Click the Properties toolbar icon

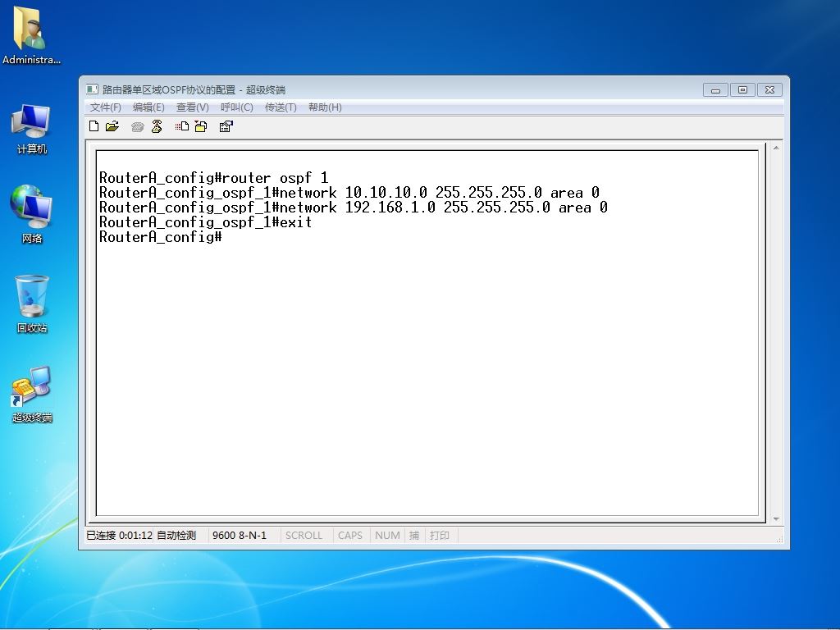point(226,126)
